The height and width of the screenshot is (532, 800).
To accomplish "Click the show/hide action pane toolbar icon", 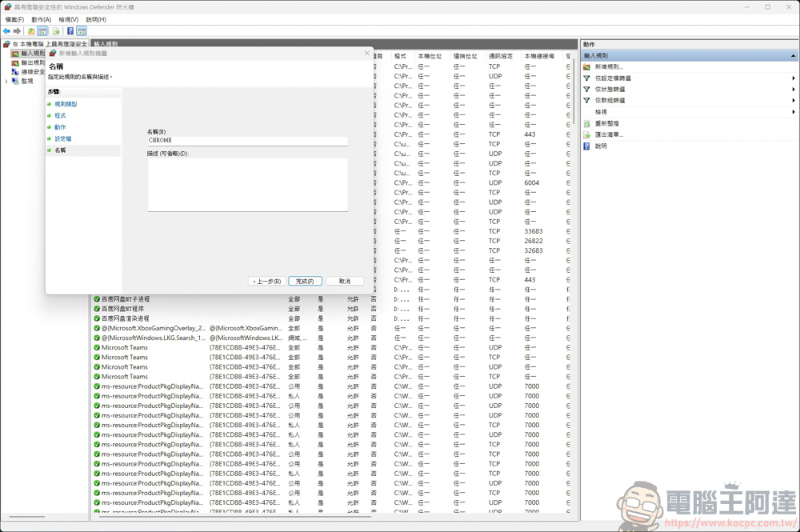I will click(82, 30).
